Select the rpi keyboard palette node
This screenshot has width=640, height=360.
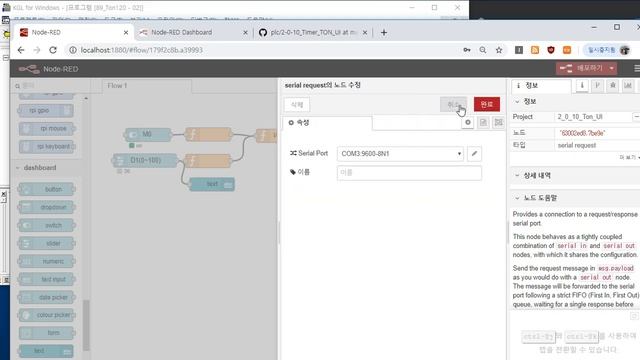[x=47, y=147]
